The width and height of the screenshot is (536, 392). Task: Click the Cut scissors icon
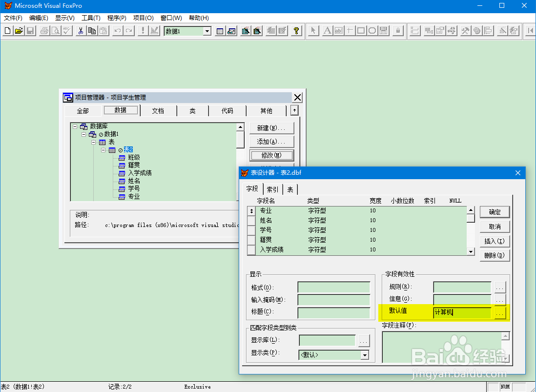click(81, 31)
